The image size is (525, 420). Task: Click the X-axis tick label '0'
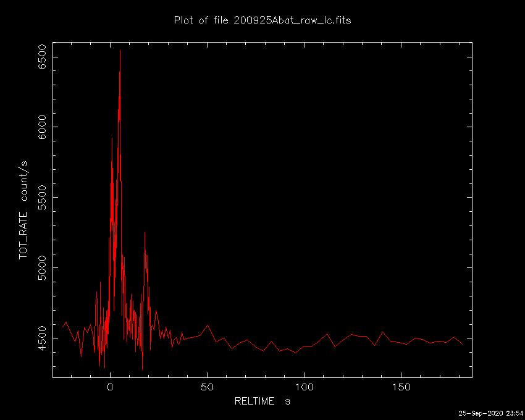tap(110, 387)
